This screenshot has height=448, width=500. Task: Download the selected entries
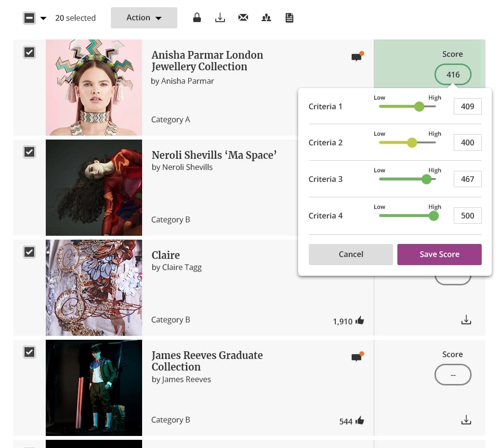(x=220, y=17)
